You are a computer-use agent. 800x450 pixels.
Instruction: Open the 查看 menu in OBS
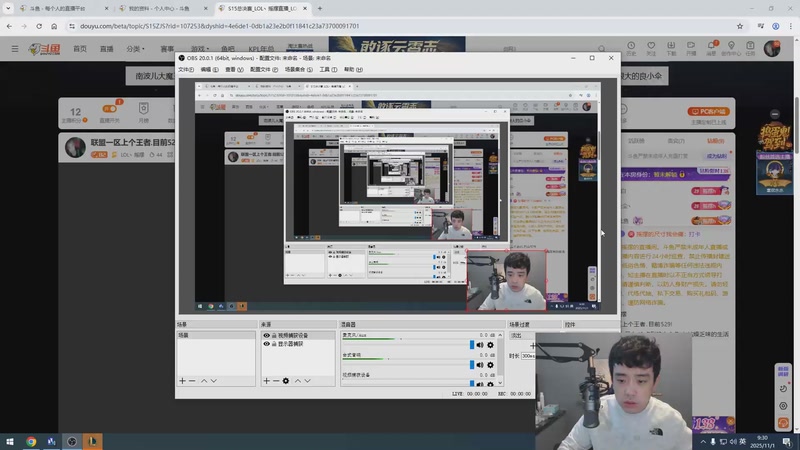coord(234,69)
